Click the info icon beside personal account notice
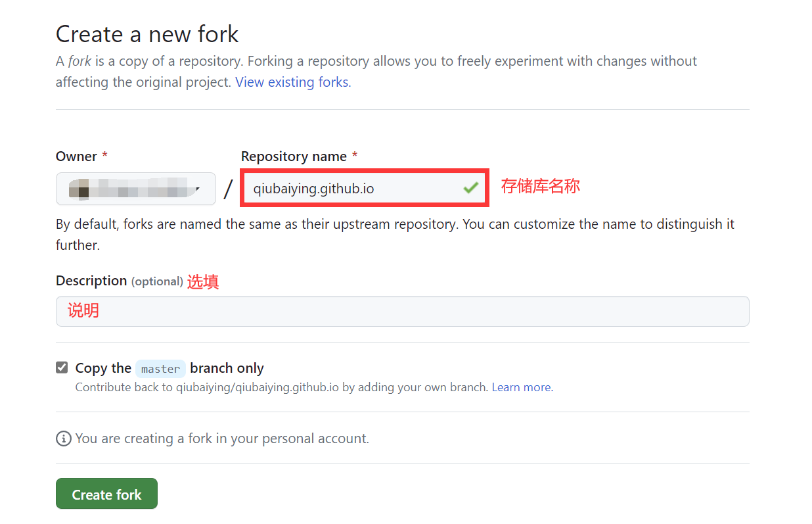The height and width of the screenshot is (524, 812). click(64, 439)
